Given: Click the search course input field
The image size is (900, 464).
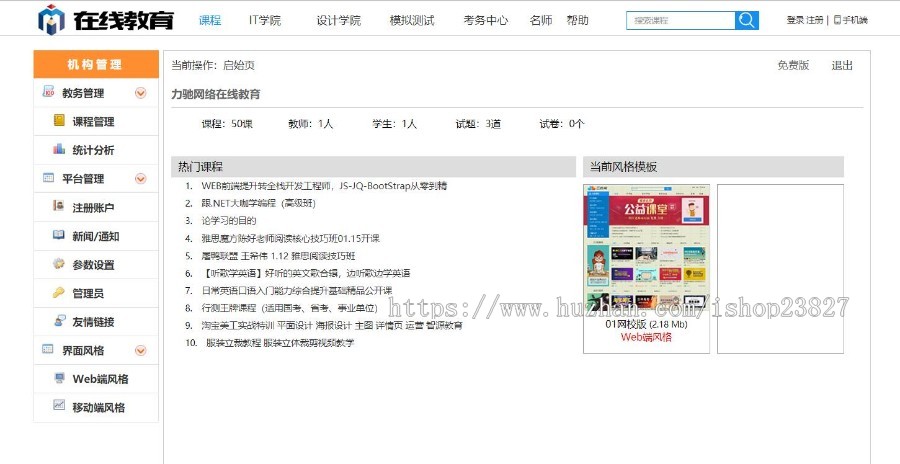Looking at the screenshot, I should click(x=680, y=20).
